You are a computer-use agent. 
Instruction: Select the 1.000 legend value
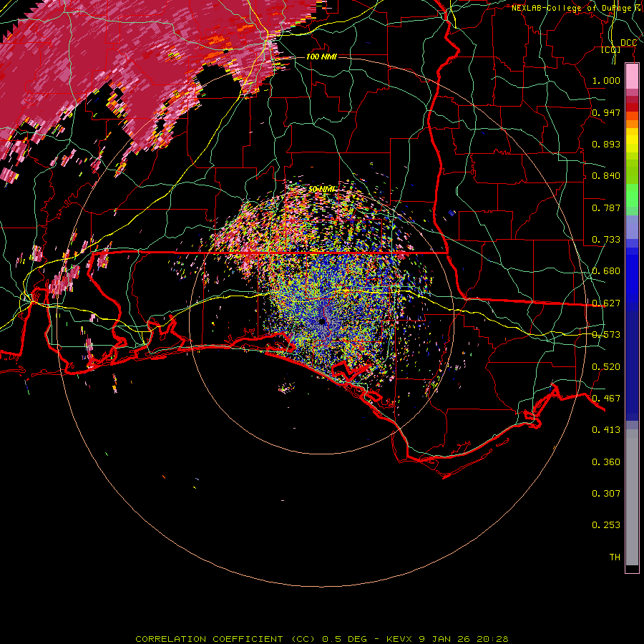[606, 80]
